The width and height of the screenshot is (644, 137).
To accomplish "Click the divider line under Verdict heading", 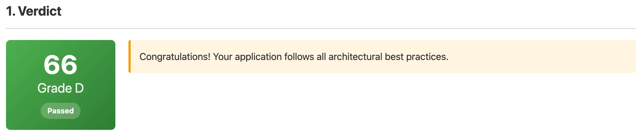I will pyautogui.click(x=321, y=28).
